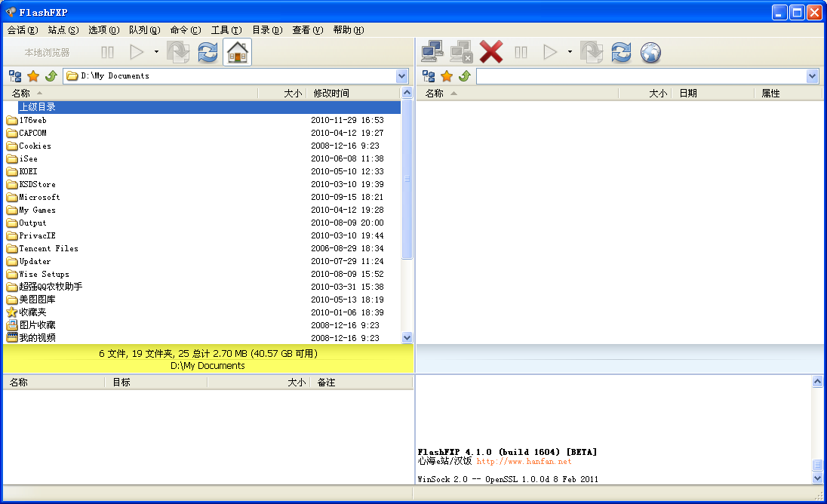
Task: Refresh the local directory listing
Action: 208,51
